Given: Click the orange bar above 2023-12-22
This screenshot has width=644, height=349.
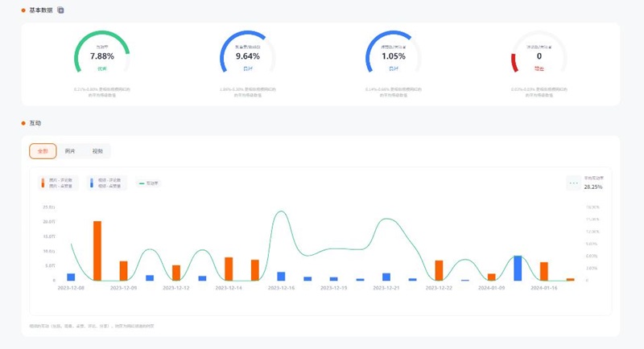Looking at the screenshot, I should pos(439,270).
